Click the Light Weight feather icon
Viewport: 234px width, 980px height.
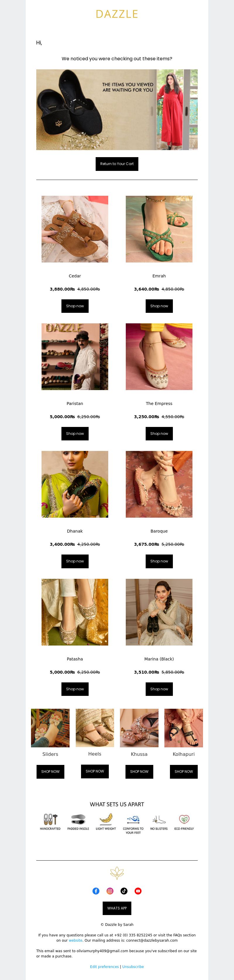click(x=106, y=819)
